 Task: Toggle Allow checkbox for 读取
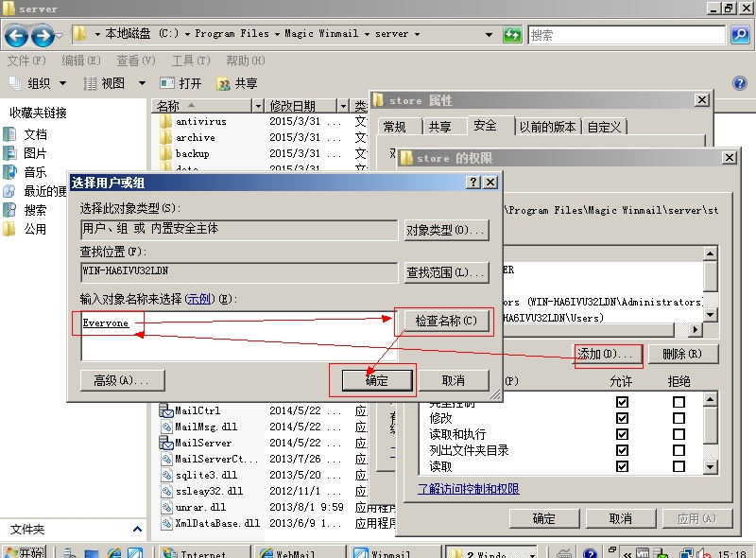click(622, 466)
